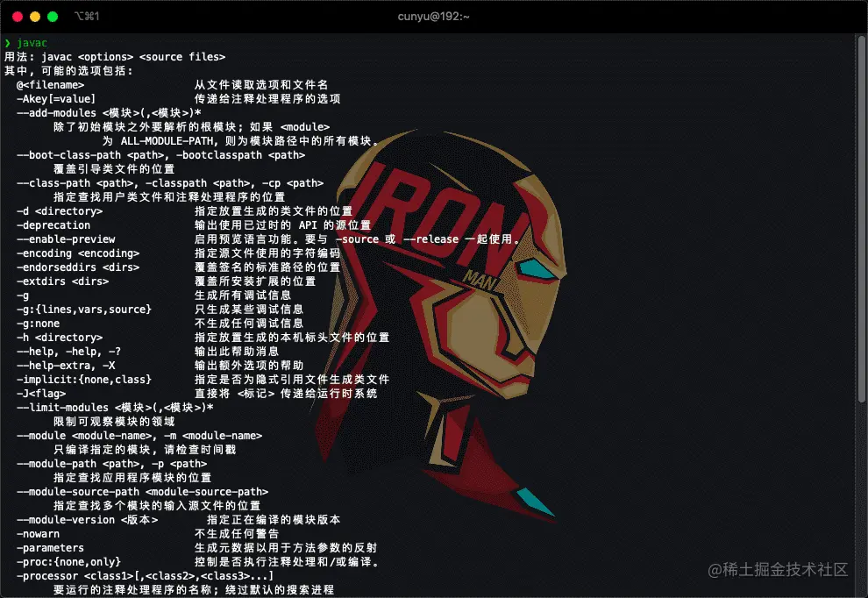
Task: Click the '-parameters' option
Action: pyautogui.click(x=50, y=548)
